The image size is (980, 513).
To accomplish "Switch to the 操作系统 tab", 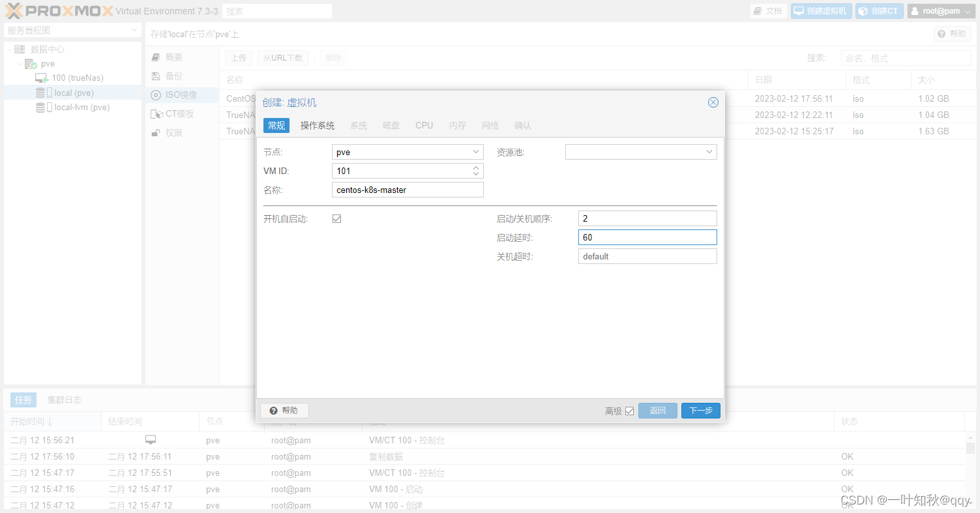I will click(318, 125).
